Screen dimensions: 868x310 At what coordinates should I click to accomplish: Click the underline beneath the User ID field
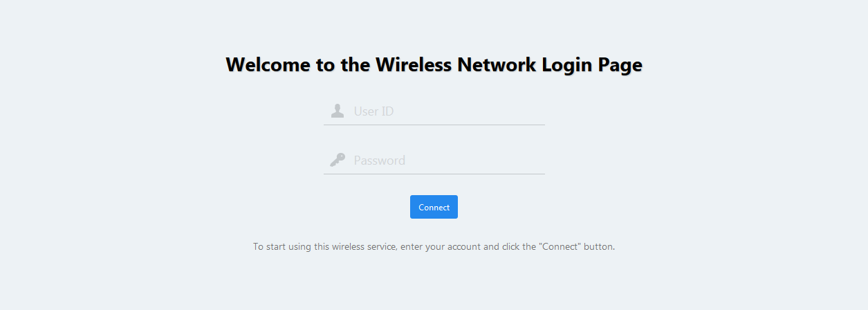[x=434, y=125]
